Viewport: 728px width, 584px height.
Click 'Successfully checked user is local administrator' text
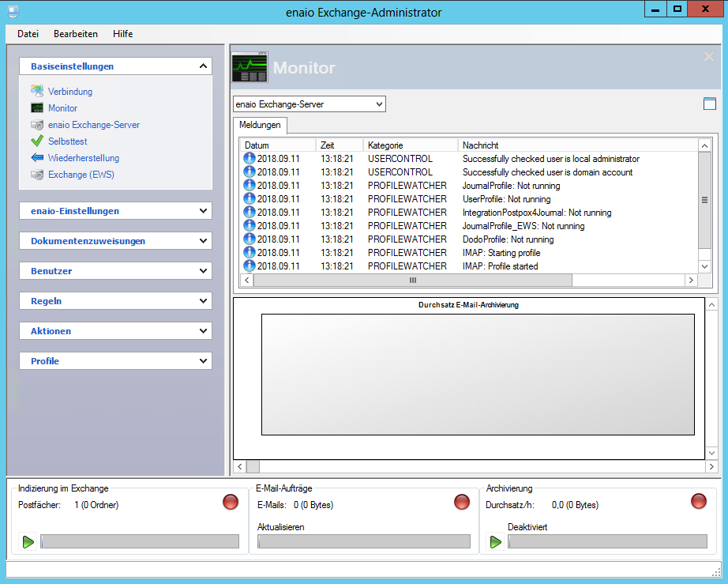click(550, 159)
